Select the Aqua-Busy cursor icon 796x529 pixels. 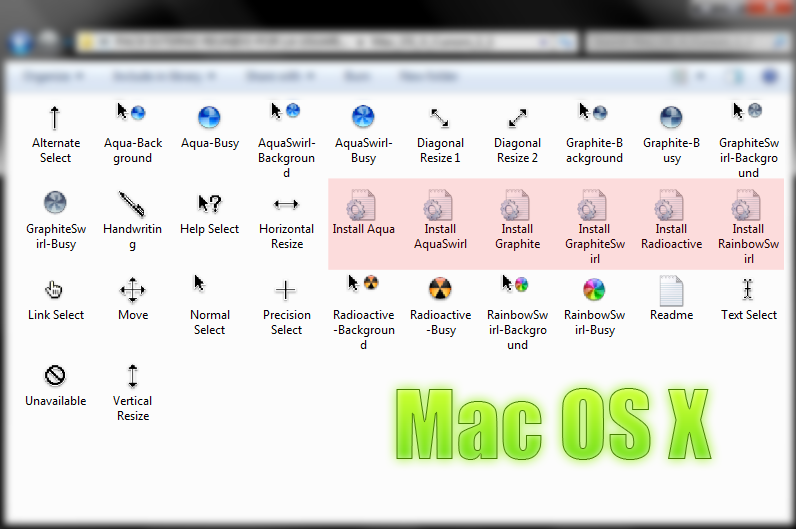[209, 127]
